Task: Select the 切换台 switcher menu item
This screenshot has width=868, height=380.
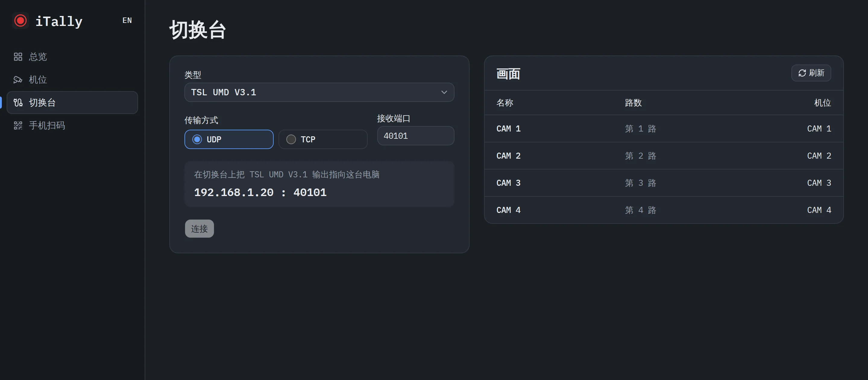Action: pos(72,103)
